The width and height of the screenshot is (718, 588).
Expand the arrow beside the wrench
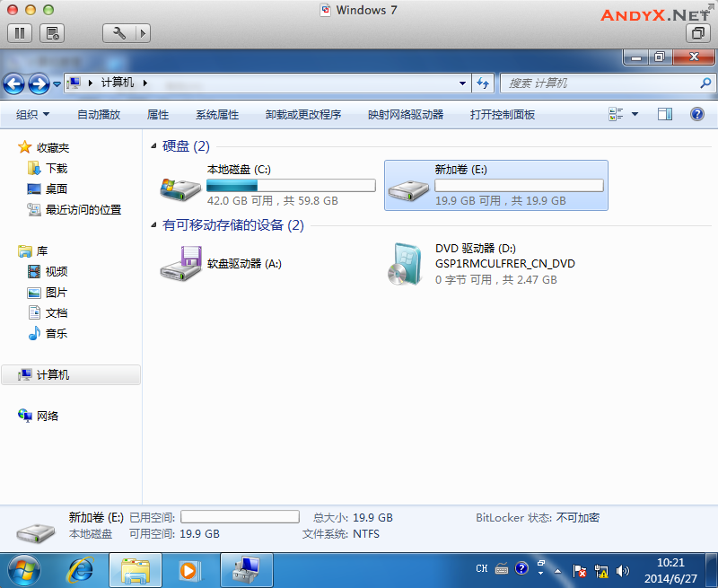click(x=144, y=33)
